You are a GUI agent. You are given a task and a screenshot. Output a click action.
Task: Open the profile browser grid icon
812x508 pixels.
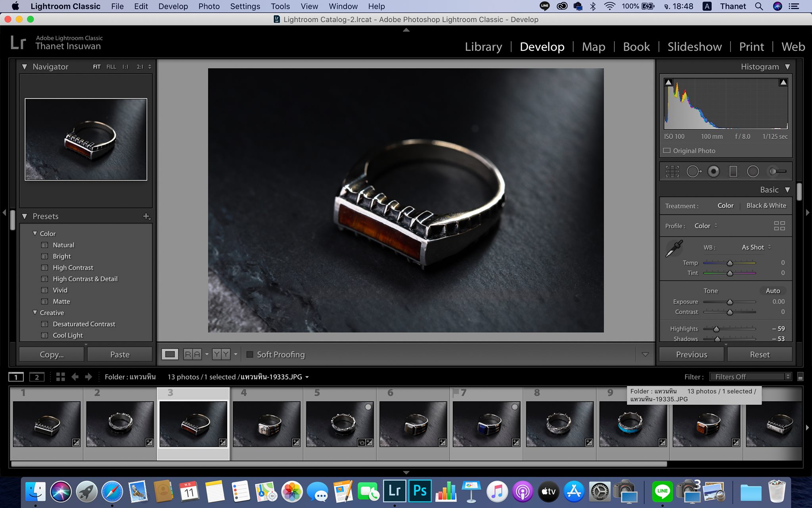click(779, 226)
